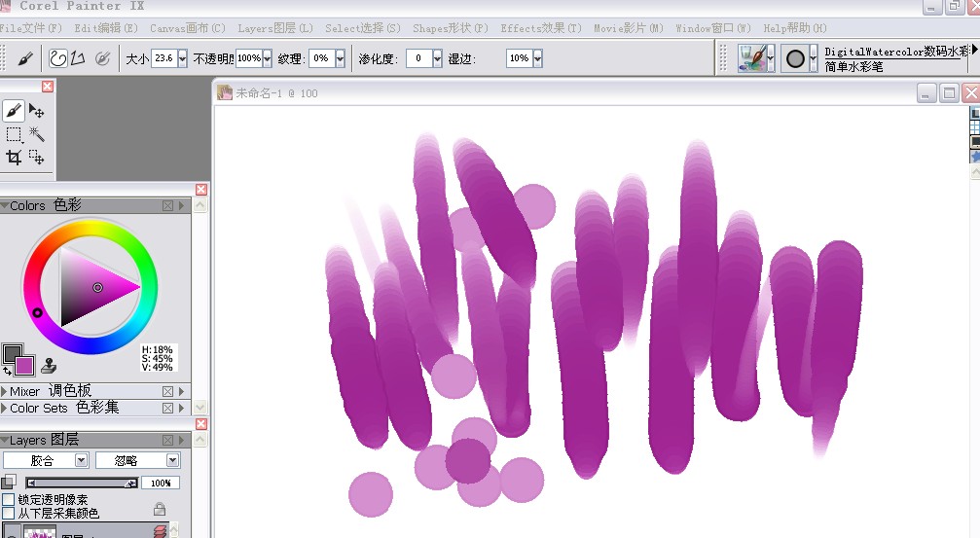This screenshot has width=980, height=538.
Task: Open the Canvas画布 menu
Action: [188, 28]
